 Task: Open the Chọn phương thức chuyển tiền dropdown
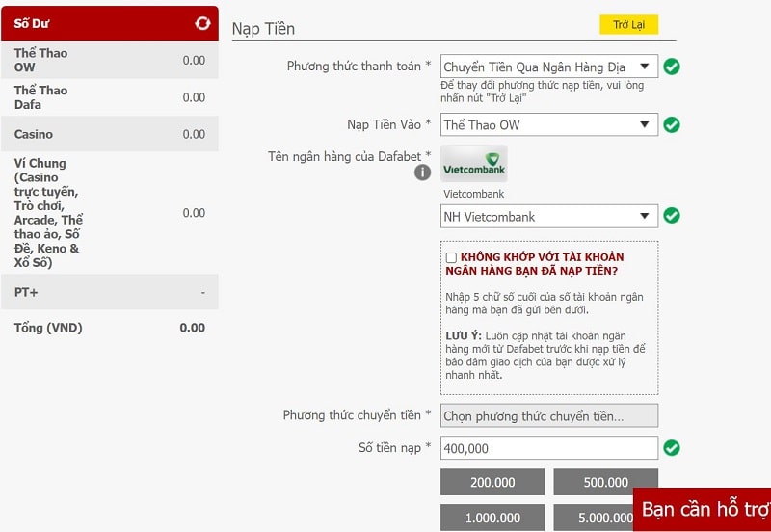click(549, 416)
